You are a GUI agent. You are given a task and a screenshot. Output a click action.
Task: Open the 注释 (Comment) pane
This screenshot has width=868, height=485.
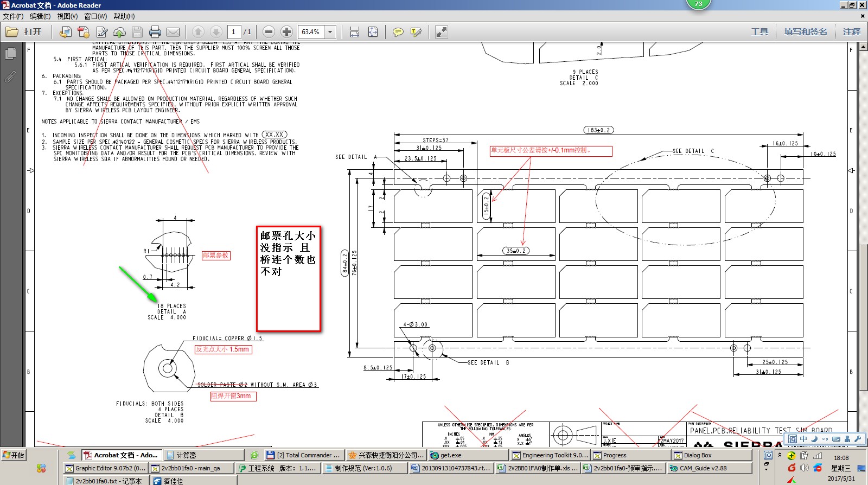851,32
